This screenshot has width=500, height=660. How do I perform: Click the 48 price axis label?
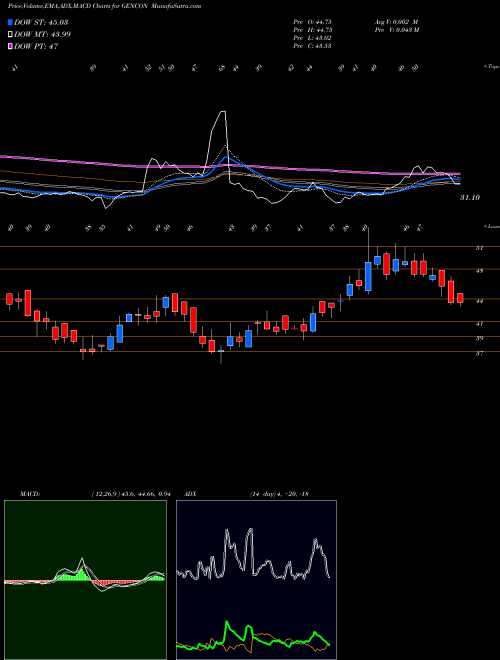pyautogui.click(x=479, y=271)
